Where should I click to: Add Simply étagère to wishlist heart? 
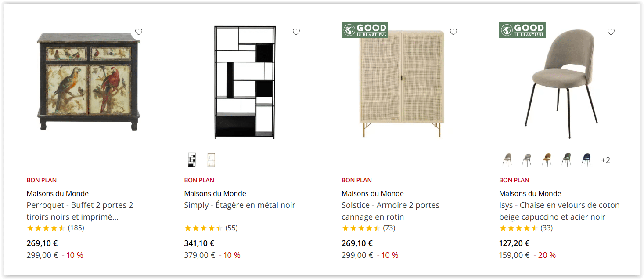click(296, 32)
